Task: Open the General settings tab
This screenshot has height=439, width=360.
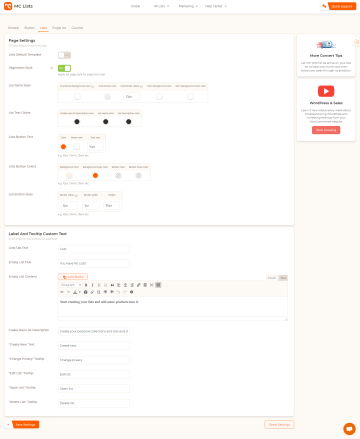Action: point(13,28)
